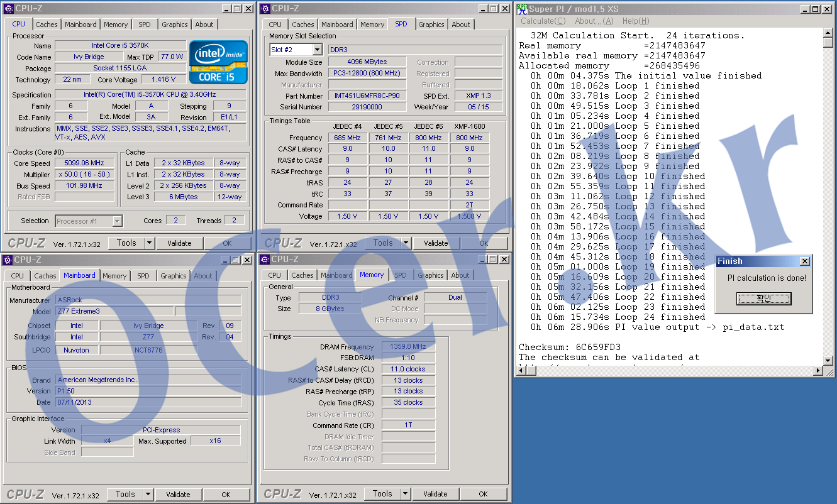Viewport: 837px width, 504px height.
Task: Click OK button in SPD window
Action: click(x=484, y=243)
